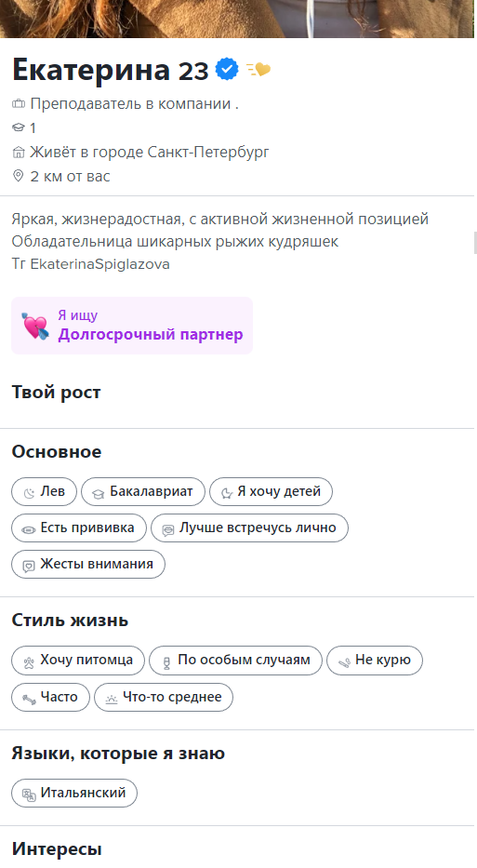Click the Я хочу детей tag
Image resolution: width=477 pixels, height=868 pixels.
(x=271, y=491)
